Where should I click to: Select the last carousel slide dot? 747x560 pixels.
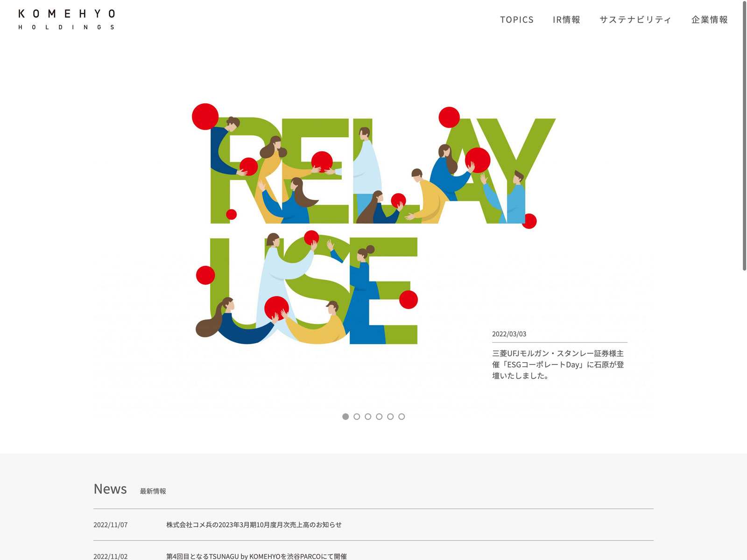pos(402,417)
